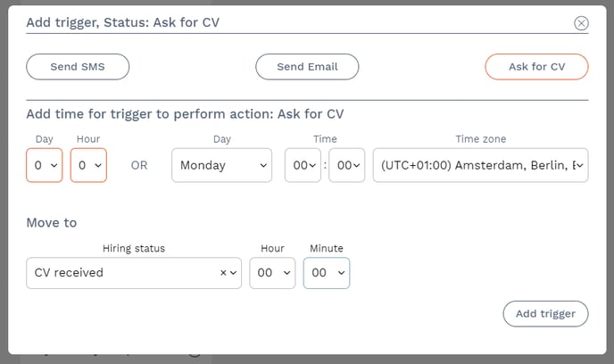The width and height of the screenshot is (614, 364).
Task: Click the 'Hiring status' field label
Action: [134, 248]
